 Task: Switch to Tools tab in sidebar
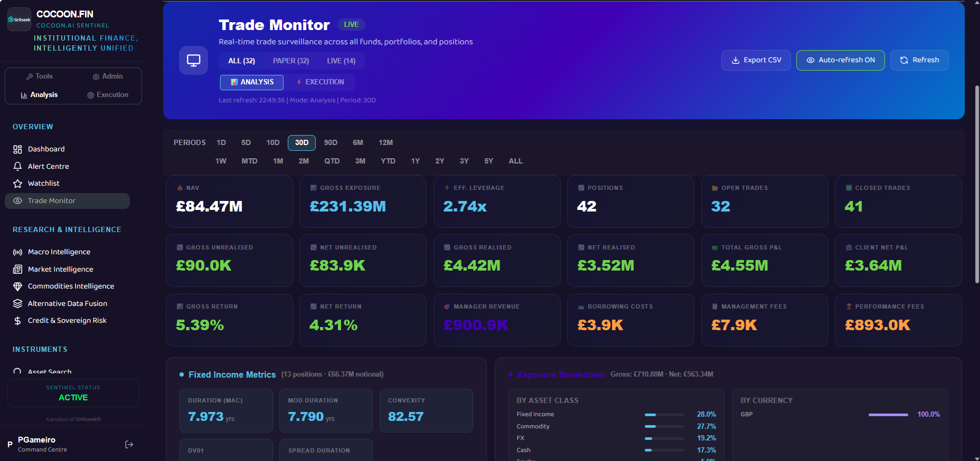[x=40, y=76]
